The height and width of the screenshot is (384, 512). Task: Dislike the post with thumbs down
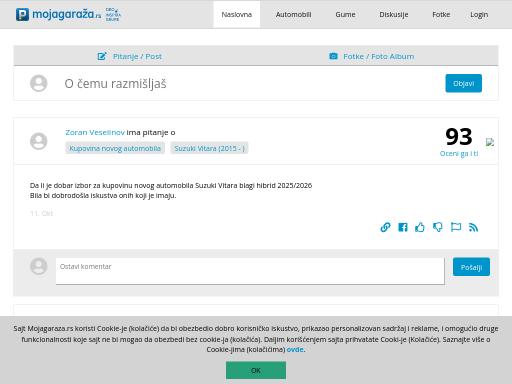point(438,227)
